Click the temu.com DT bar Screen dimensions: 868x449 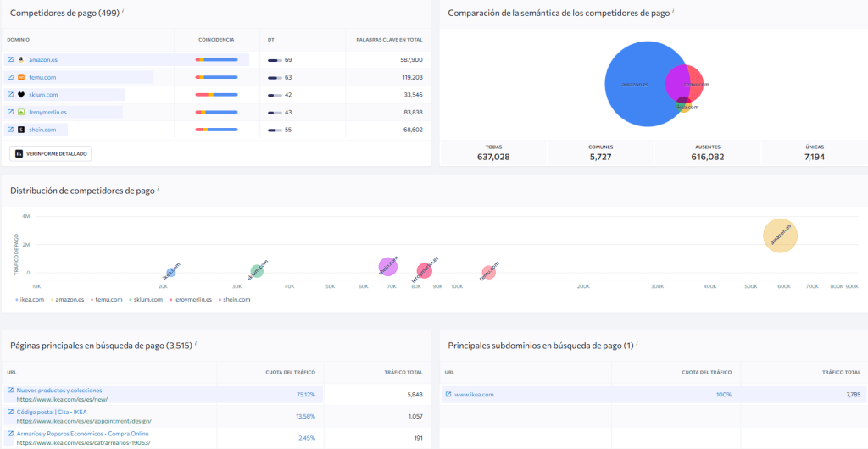[x=275, y=77]
